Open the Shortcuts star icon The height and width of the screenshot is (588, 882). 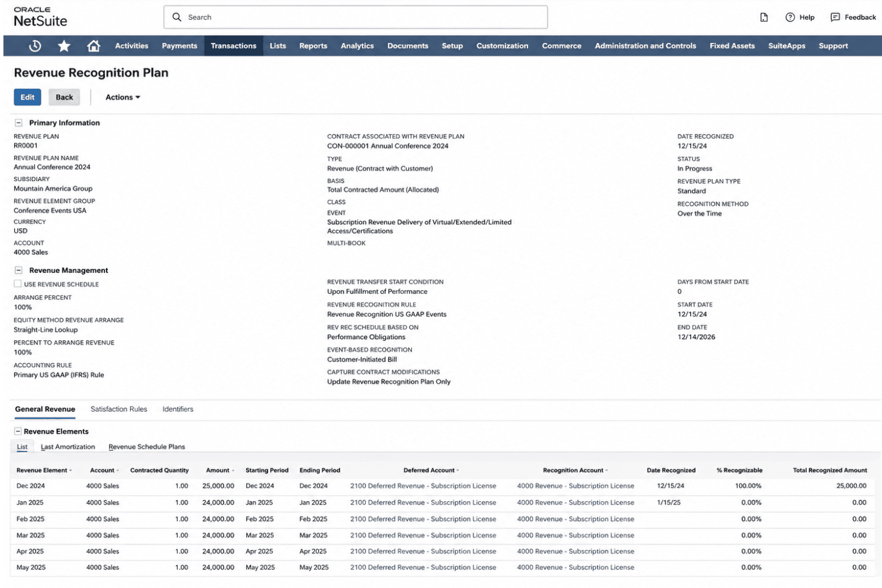[64, 46]
